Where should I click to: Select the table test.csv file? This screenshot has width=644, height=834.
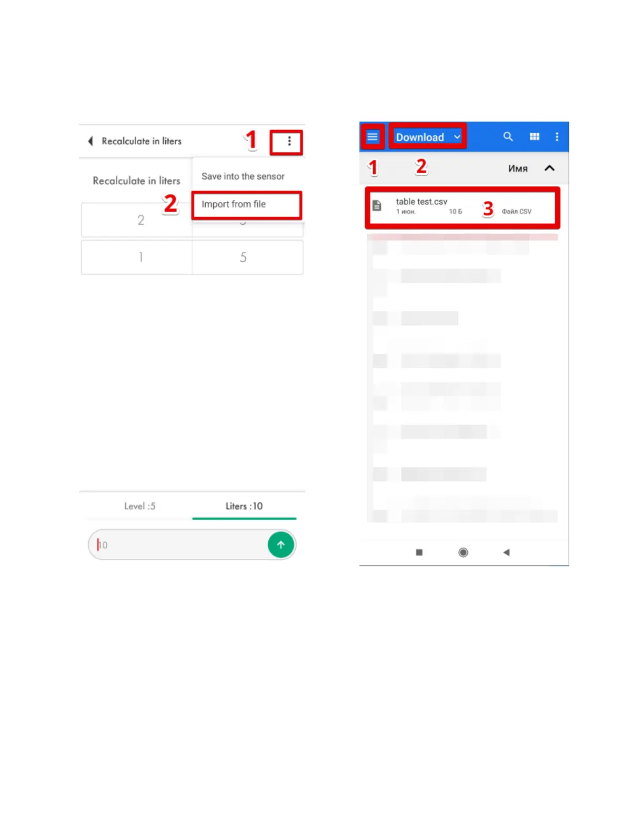point(462,207)
